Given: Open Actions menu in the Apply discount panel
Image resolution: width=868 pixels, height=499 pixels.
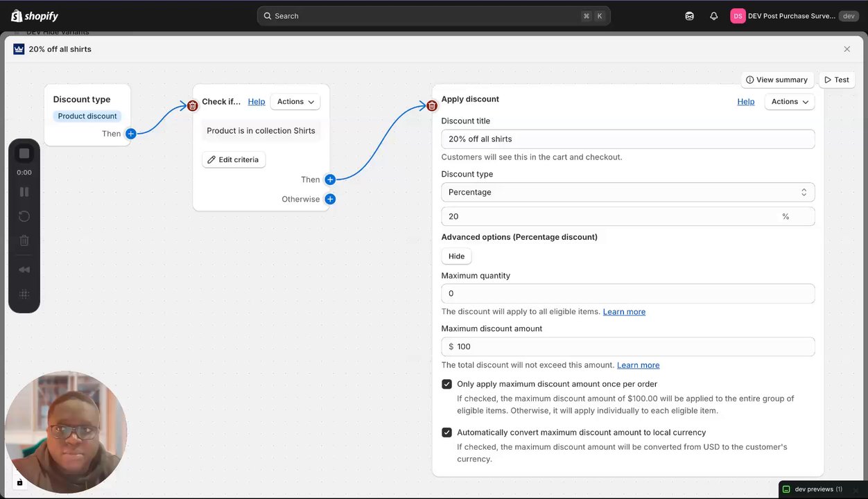Looking at the screenshot, I should (x=789, y=102).
